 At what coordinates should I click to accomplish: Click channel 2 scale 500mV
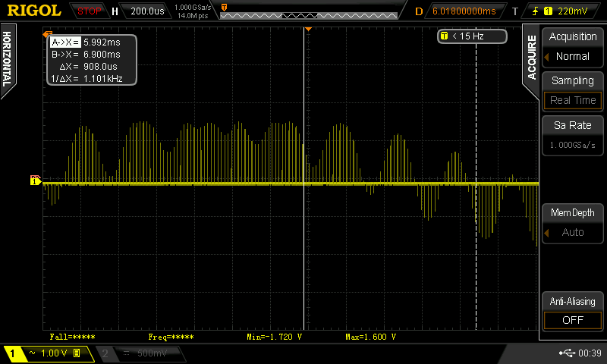coord(153,353)
